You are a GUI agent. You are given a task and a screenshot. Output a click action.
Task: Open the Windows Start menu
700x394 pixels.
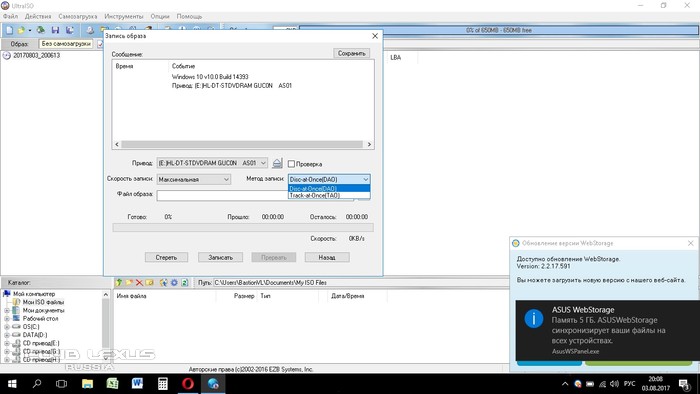coord(12,384)
